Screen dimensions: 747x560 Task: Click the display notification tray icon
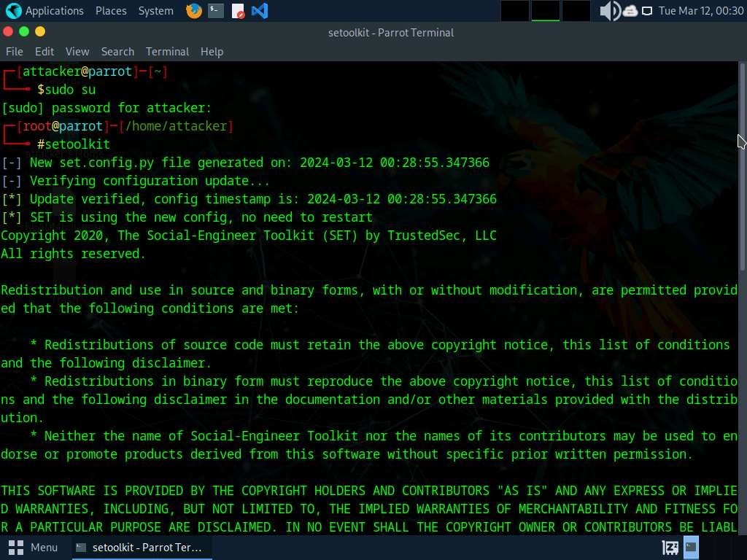click(647, 11)
